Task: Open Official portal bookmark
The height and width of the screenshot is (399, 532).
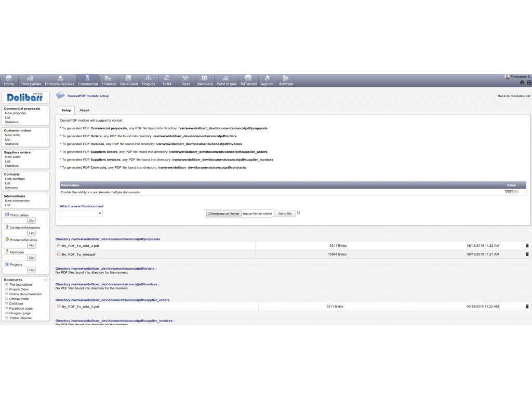Action: (x=19, y=299)
